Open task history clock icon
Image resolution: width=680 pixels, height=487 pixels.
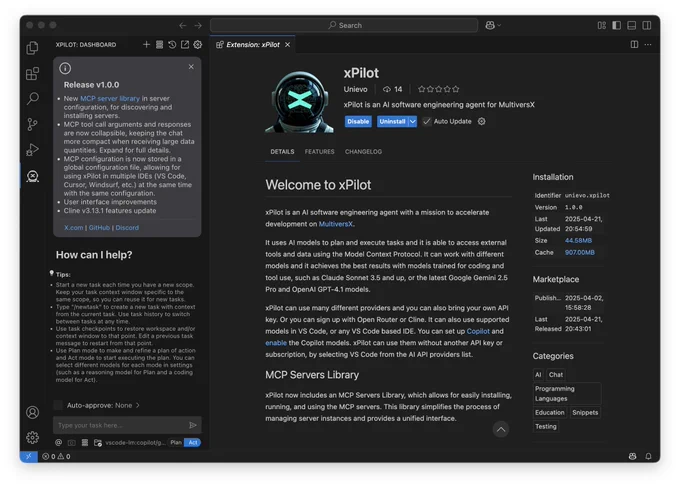172,45
